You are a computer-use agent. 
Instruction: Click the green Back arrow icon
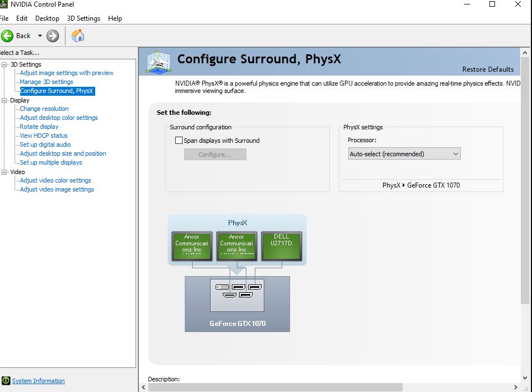coord(7,36)
